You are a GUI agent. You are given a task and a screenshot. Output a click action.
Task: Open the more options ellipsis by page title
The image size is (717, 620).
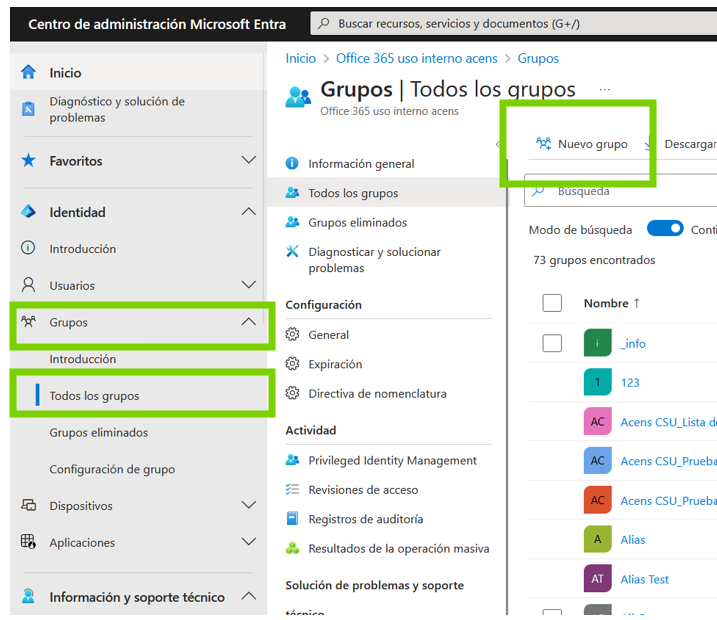pos(605,90)
